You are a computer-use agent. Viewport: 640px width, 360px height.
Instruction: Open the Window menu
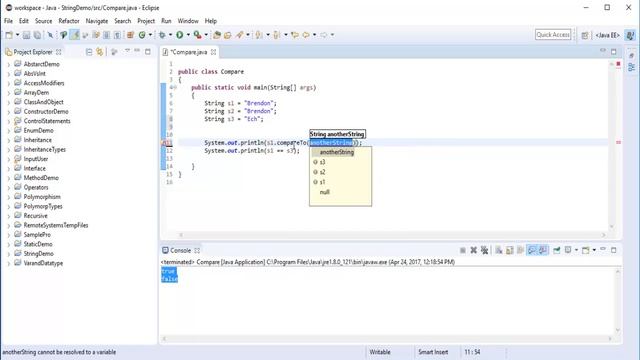pos(188,21)
